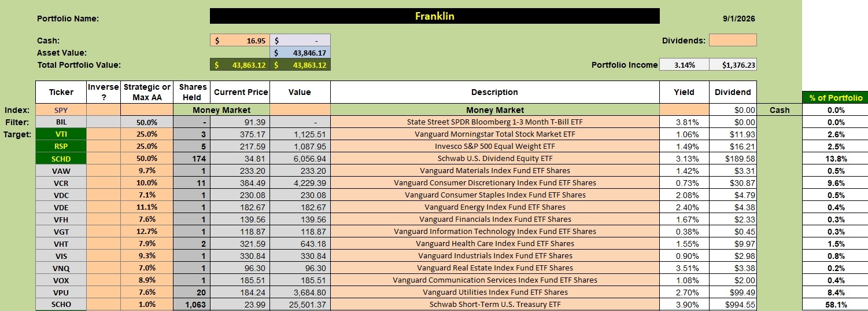868x311 pixels.
Task: Click the BIL yield 3.81% cell
Action: pyautogui.click(x=684, y=122)
